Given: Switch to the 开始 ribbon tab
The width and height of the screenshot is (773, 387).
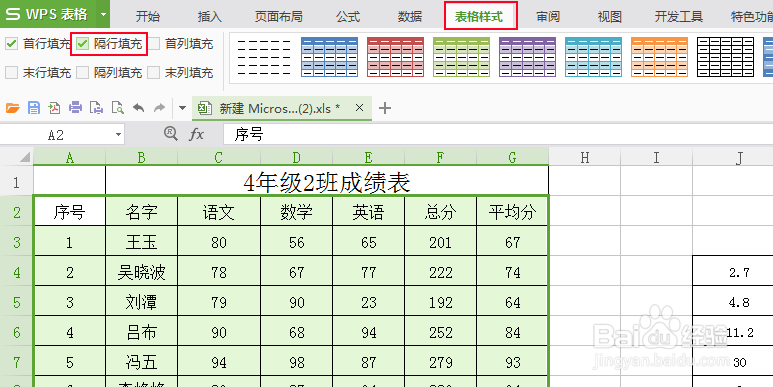Looking at the screenshot, I should (148, 16).
